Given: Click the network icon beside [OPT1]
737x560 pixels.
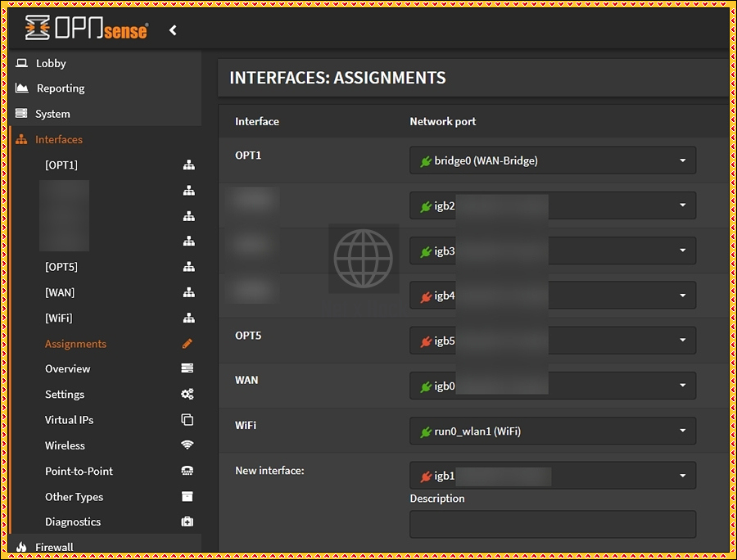Looking at the screenshot, I should [x=188, y=165].
